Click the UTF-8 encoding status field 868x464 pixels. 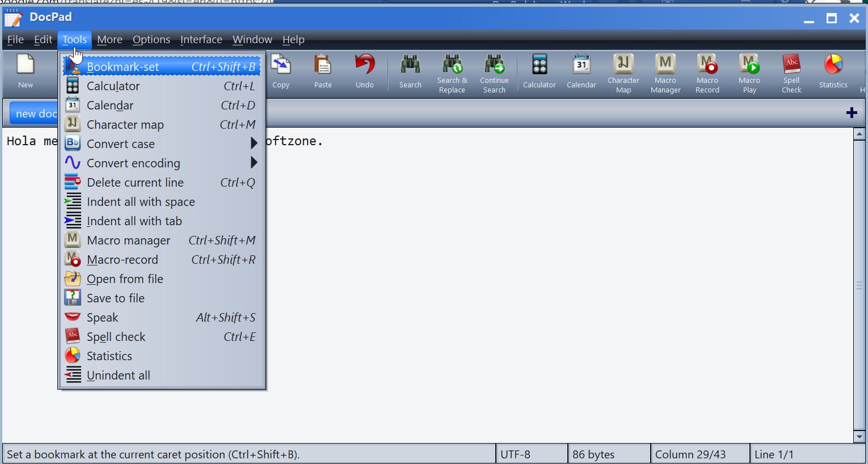(x=532, y=454)
